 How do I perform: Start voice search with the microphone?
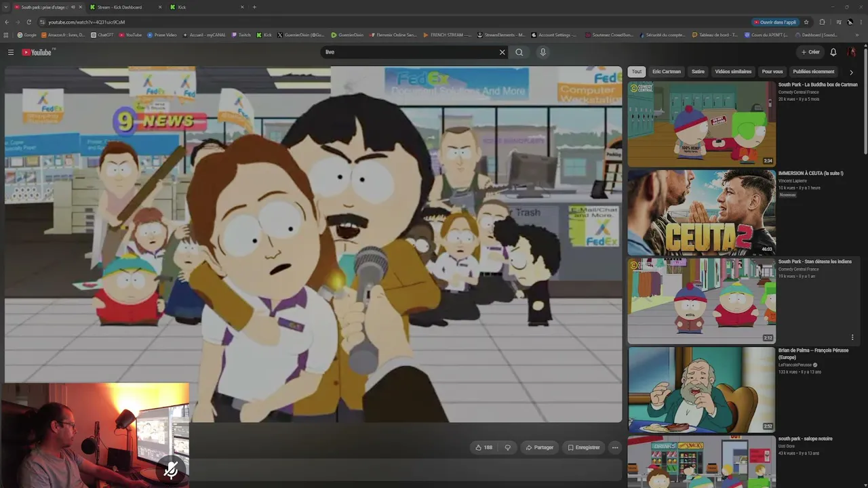pos(542,52)
